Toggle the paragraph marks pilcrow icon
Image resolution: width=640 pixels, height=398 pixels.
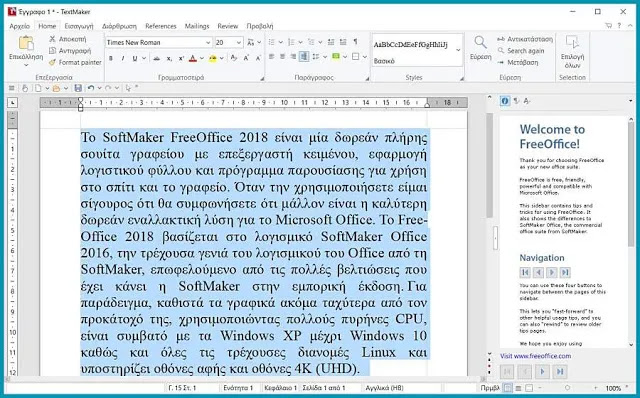(356, 42)
